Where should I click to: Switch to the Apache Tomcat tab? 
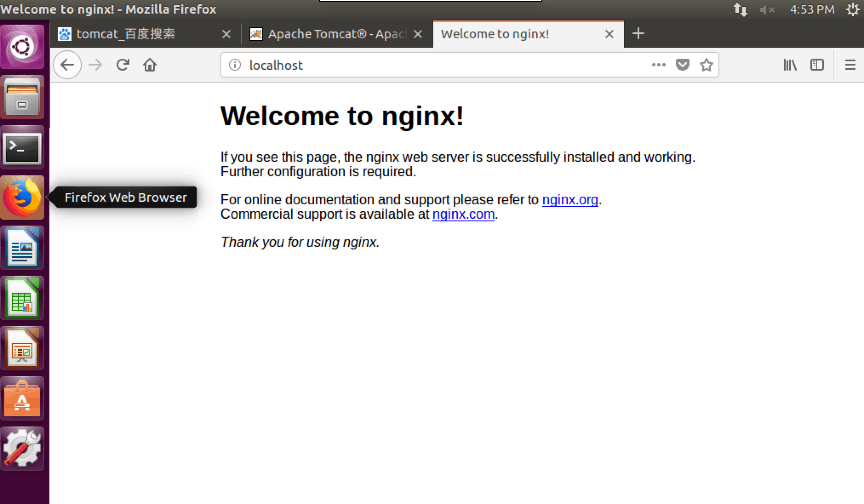(336, 34)
